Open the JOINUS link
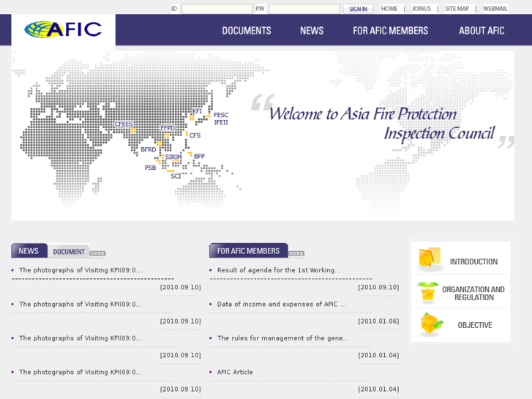 point(422,9)
